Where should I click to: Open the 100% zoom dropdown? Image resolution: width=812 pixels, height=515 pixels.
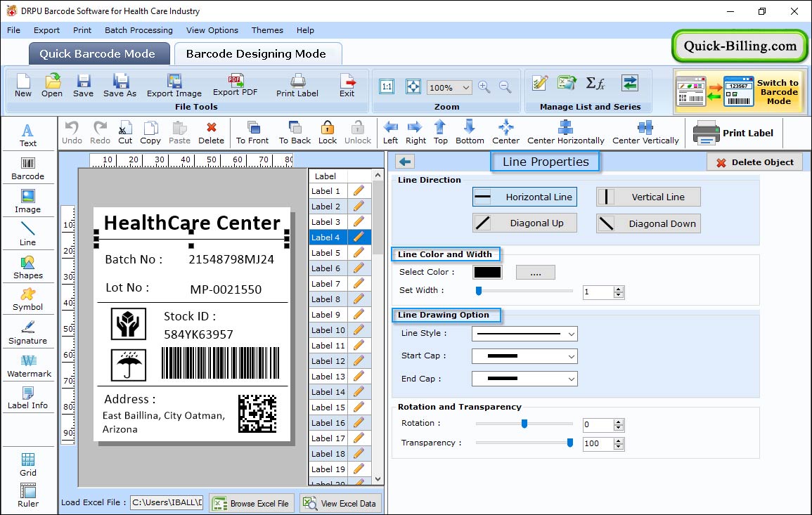pyautogui.click(x=449, y=87)
